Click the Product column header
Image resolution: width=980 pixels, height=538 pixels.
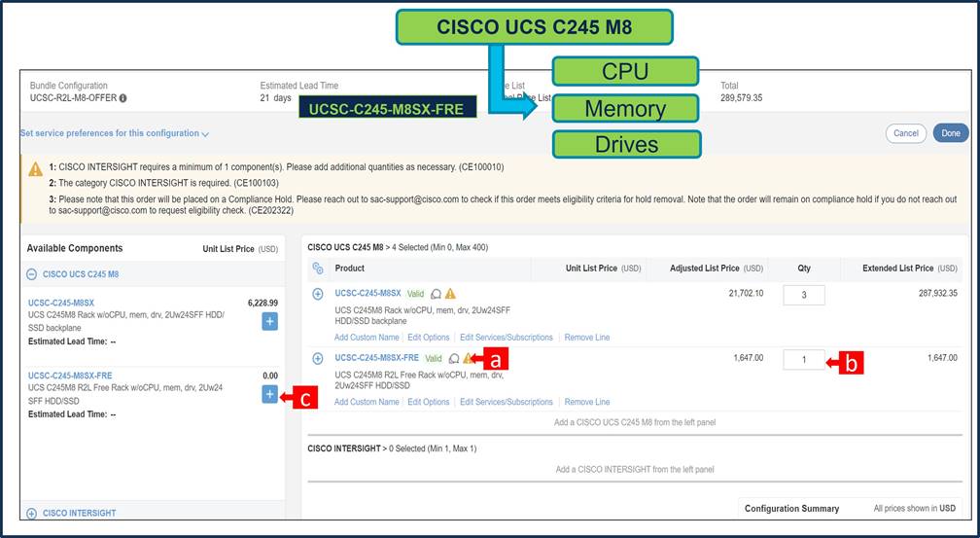[x=349, y=268]
